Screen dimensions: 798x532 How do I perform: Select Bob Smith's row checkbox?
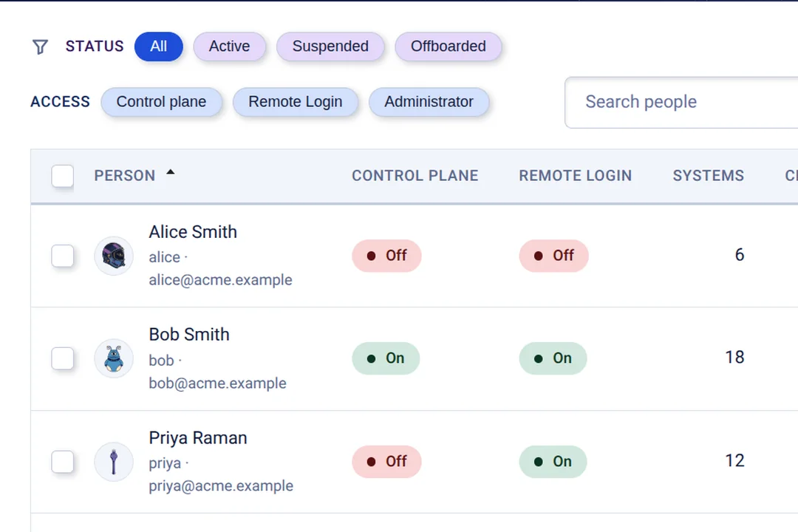click(63, 358)
